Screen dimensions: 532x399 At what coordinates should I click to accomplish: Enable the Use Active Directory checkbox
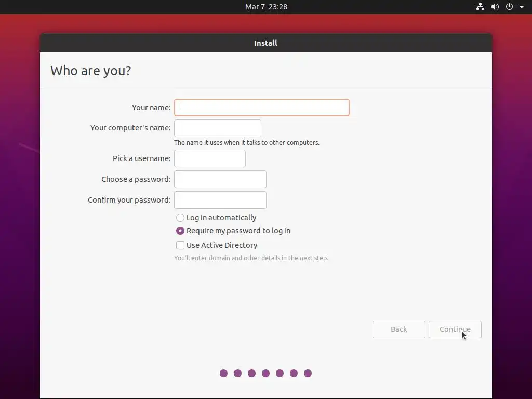(x=217, y=245)
